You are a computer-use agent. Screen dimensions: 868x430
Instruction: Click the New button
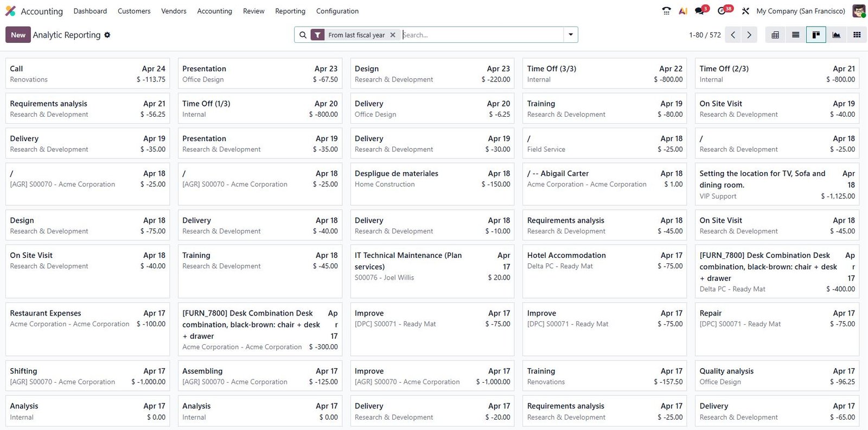[x=18, y=35]
